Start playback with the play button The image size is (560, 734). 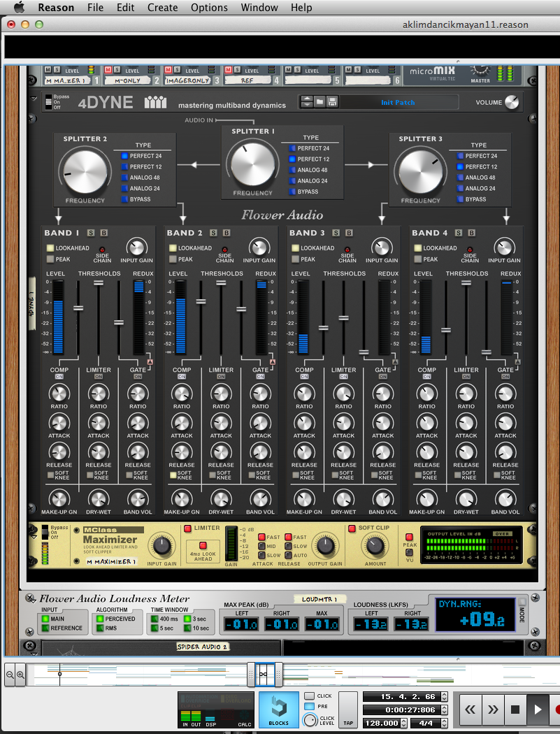(x=537, y=710)
